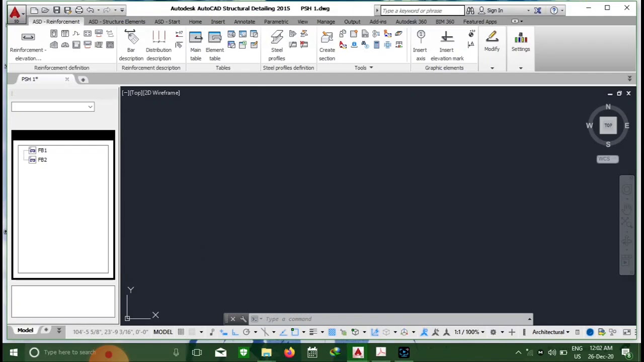
Task: Open the Home ribbon tab
Action: (195, 22)
